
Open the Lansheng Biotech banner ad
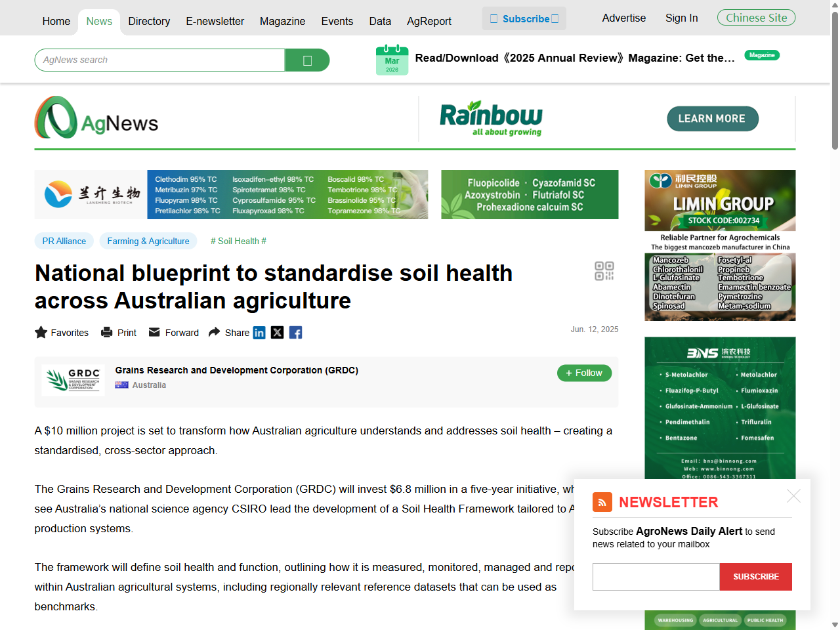coord(231,194)
